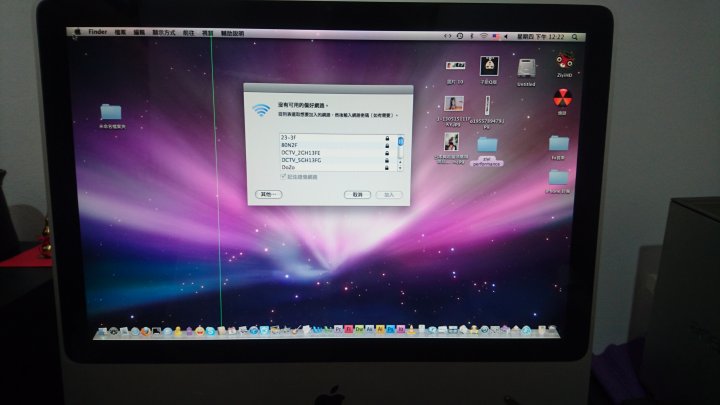The width and height of the screenshot is (720, 405).
Task: Open the Finder menu
Action: click(97, 32)
